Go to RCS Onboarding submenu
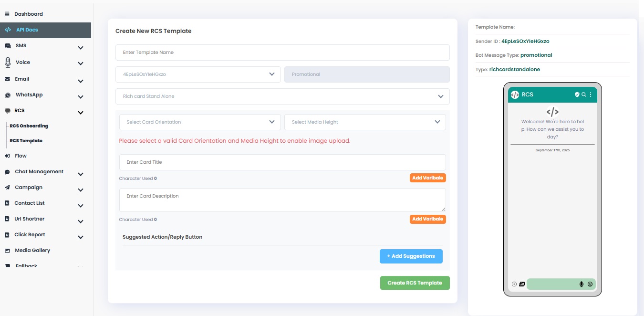 point(29,126)
